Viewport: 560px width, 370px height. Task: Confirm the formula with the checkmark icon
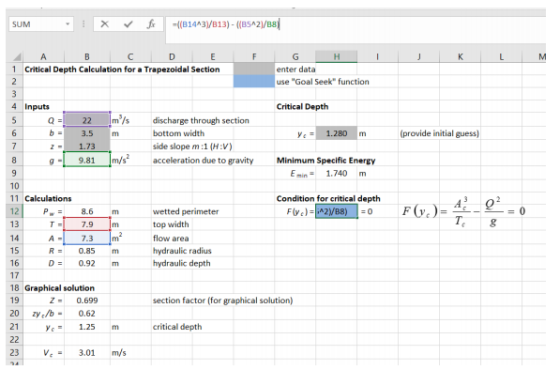[128, 24]
